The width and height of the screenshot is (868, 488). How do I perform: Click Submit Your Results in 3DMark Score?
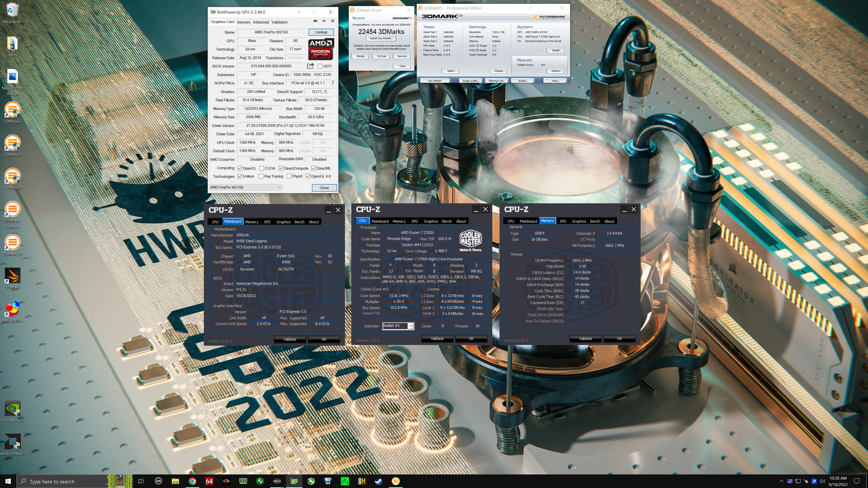tap(381, 38)
